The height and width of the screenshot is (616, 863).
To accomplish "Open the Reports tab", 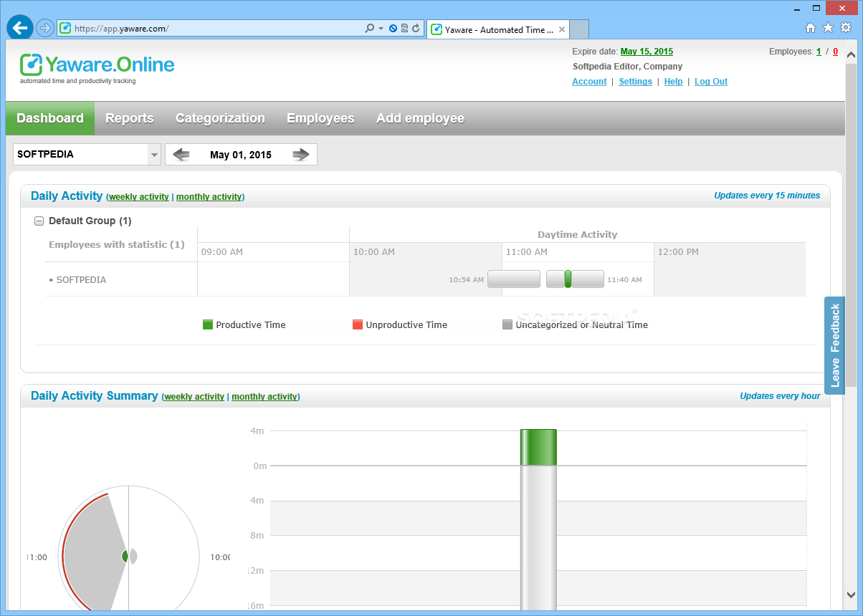I will pos(130,118).
